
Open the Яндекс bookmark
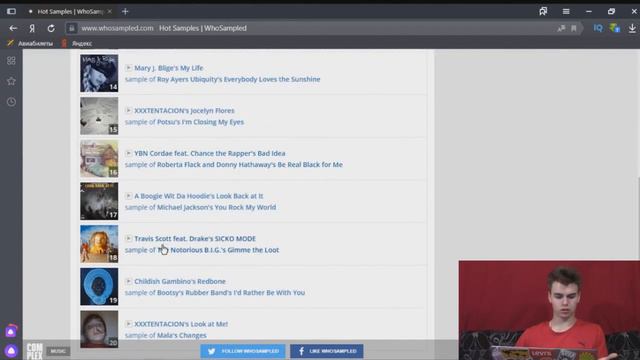click(77, 43)
